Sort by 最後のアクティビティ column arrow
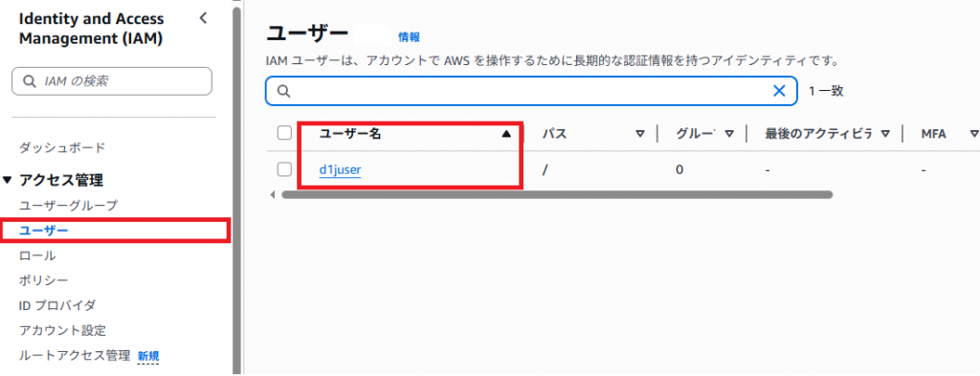 [885, 134]
